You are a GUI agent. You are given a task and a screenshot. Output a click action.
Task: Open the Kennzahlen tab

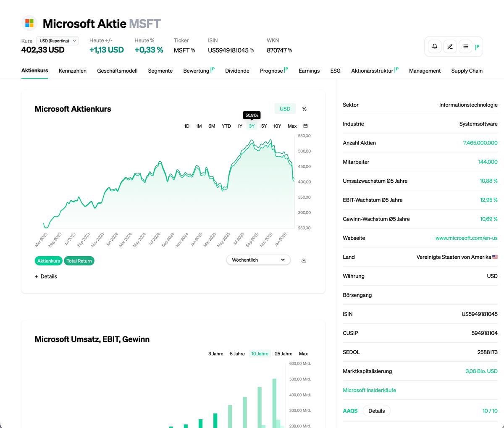pos(72,71)
